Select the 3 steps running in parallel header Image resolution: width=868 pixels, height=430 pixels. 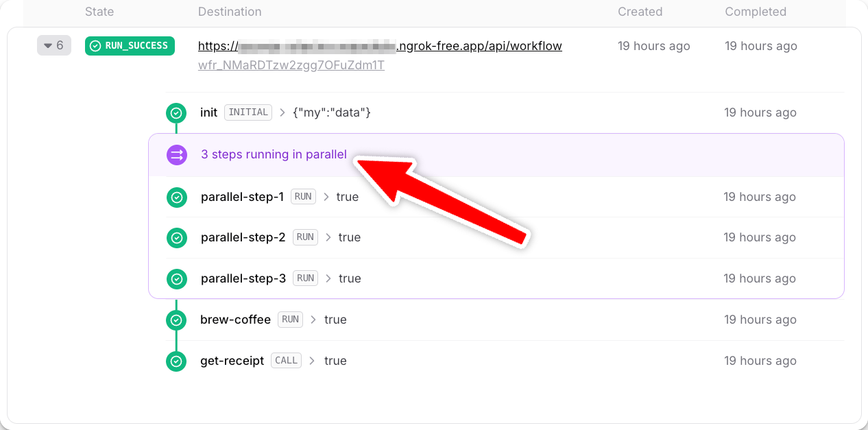point(496,155)
